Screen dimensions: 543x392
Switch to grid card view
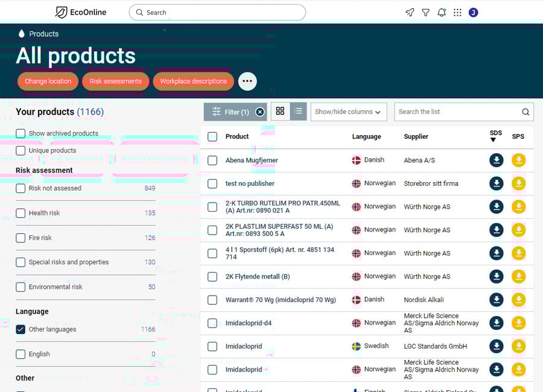pyautogui.click(x=280, y=111)
